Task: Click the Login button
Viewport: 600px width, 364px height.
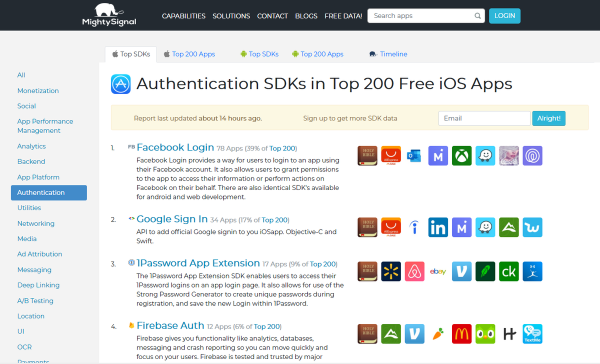Action: click(504, 16)
